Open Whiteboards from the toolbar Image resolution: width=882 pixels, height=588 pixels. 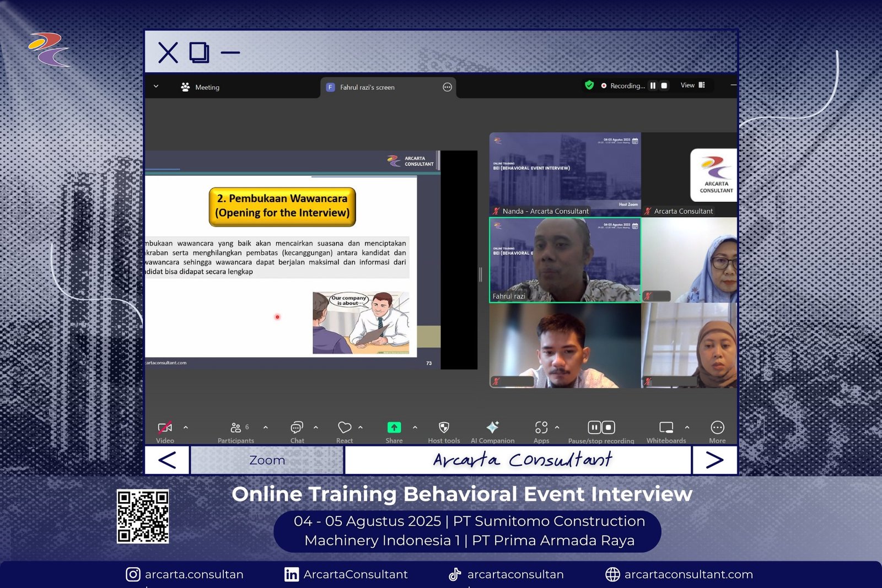[x=666, y=428]
